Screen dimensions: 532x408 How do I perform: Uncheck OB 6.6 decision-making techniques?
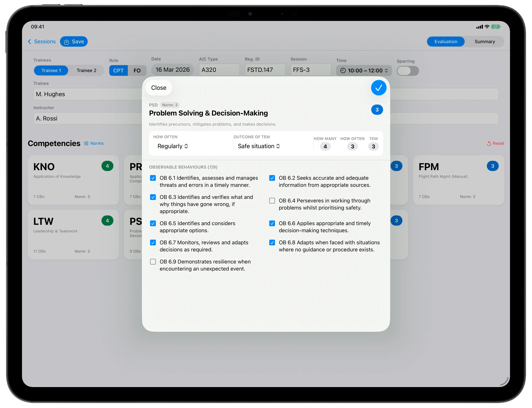272,224
